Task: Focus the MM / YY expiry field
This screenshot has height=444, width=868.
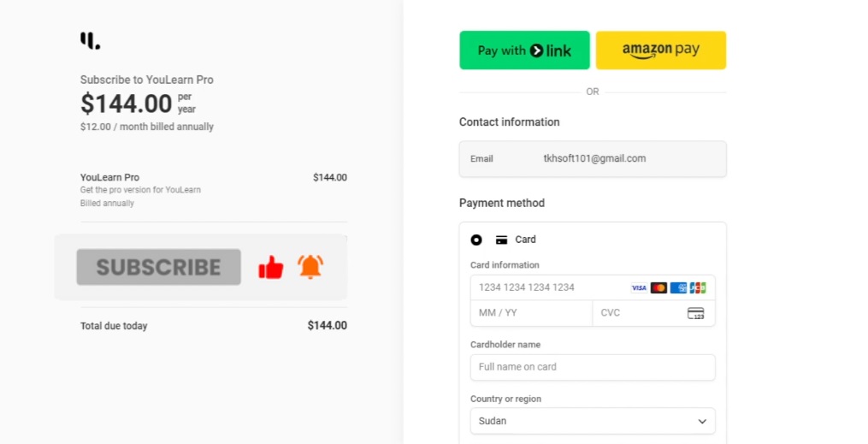Action: (x=531, y=313)
